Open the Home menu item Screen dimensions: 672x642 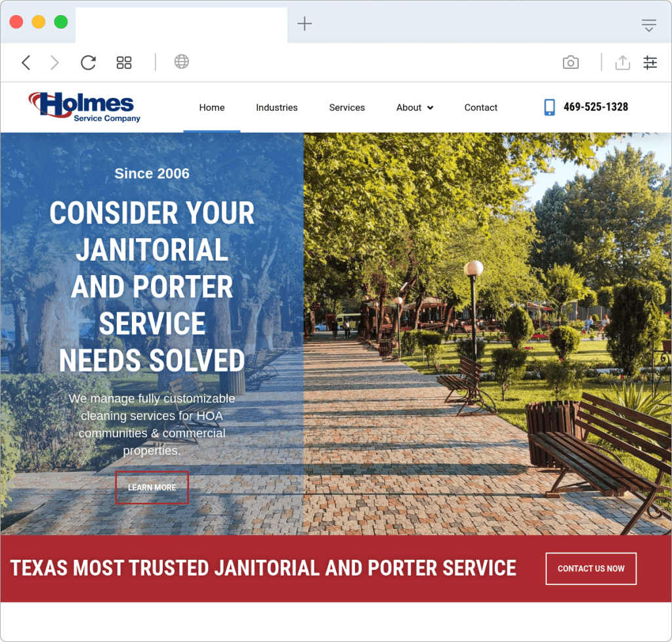click(212, 108)
